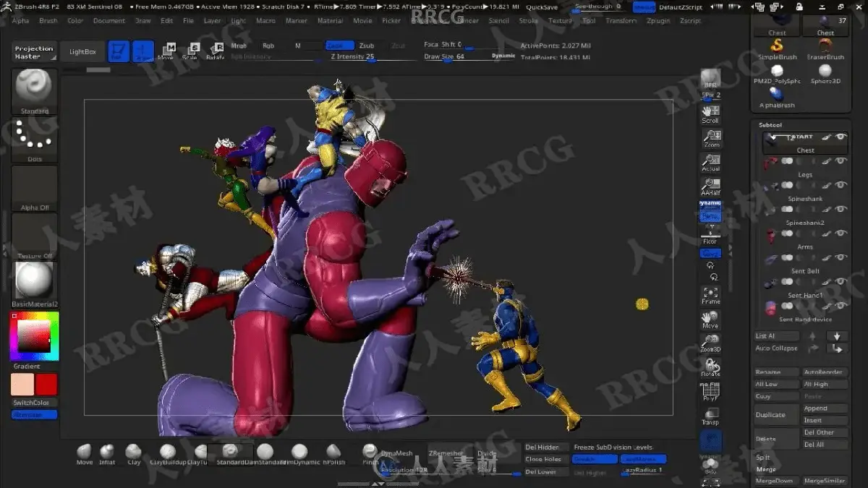
Task: Toggle Zadd mode
Action: (339, 45)
